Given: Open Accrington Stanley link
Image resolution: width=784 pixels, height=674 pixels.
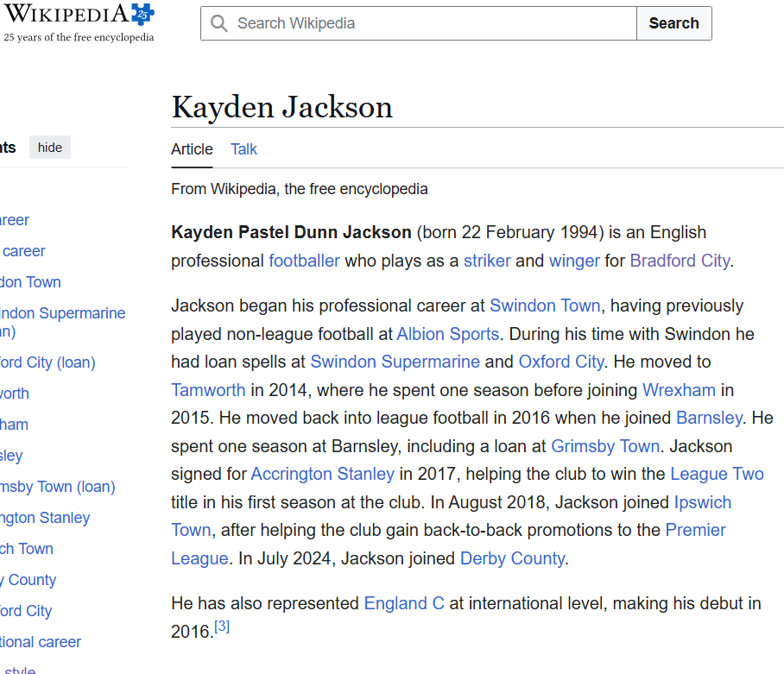Looking at the screenshot, I should 323,474.
